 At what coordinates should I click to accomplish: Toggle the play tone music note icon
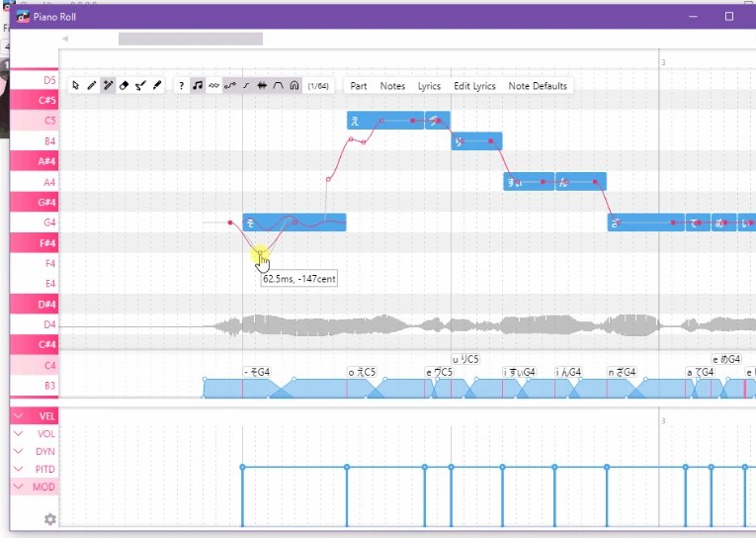(198, 85)
